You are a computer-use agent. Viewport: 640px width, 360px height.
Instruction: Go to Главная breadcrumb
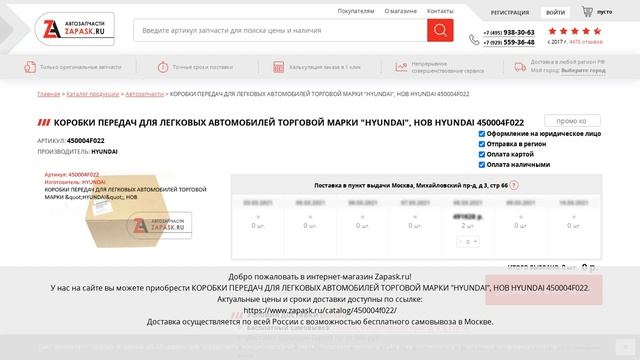(x=49, y=94)
